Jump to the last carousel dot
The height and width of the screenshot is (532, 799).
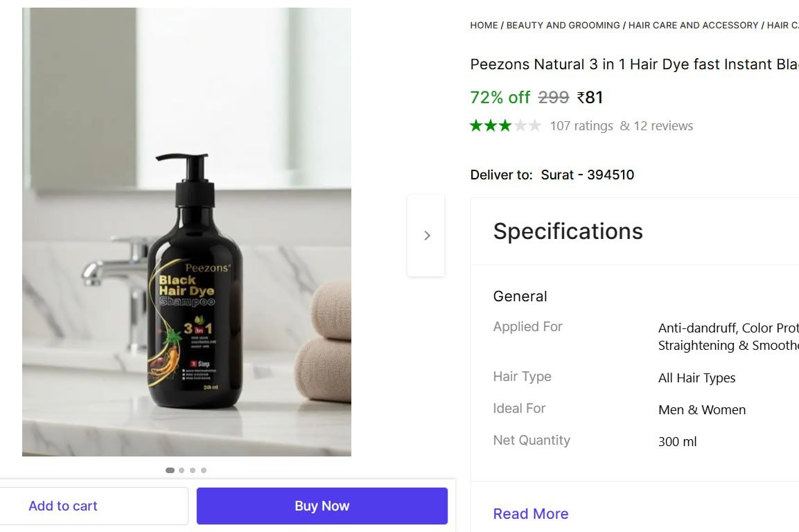(204, 470)
